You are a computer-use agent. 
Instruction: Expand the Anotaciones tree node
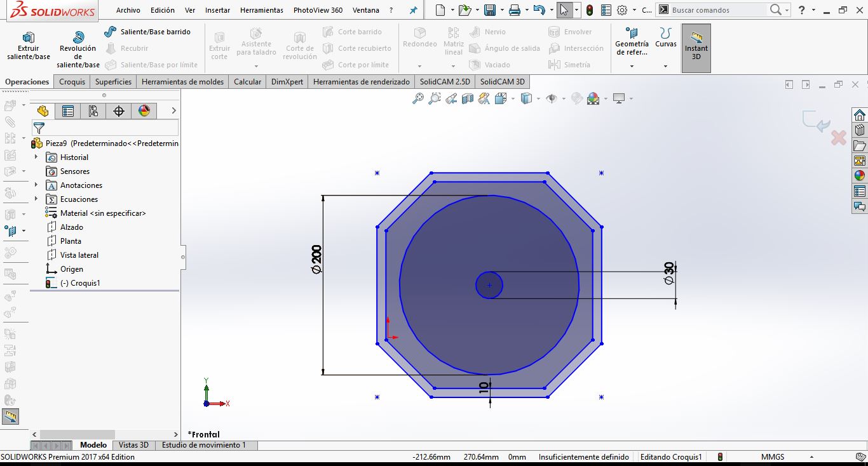click(x=36, y=185)
